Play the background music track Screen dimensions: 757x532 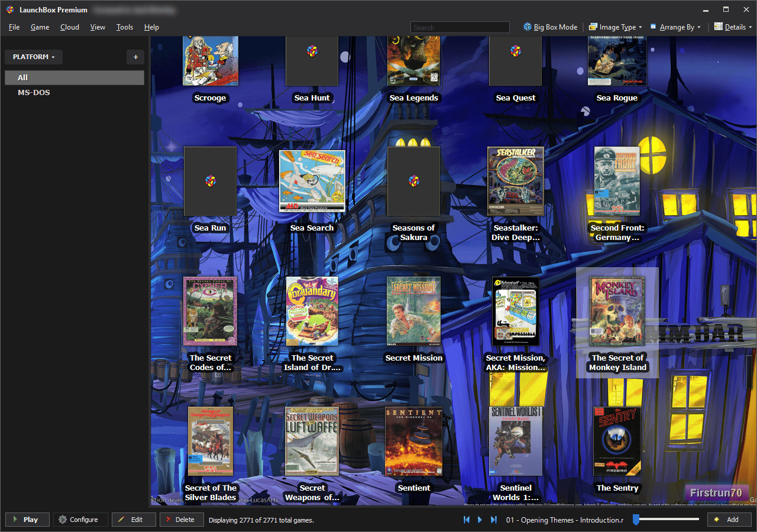pos(480,520)
